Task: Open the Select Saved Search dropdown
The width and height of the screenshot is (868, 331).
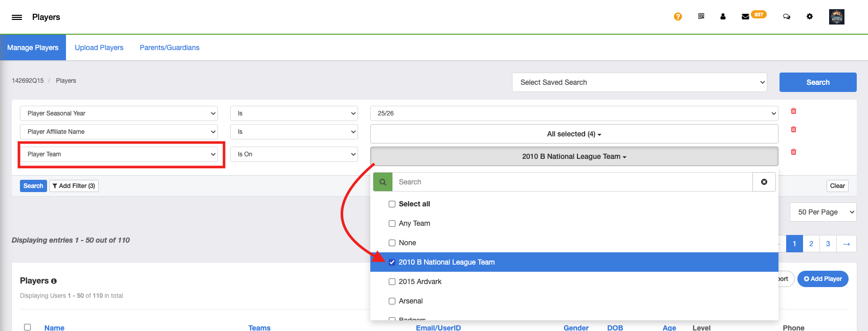Action: click(639, 82)
